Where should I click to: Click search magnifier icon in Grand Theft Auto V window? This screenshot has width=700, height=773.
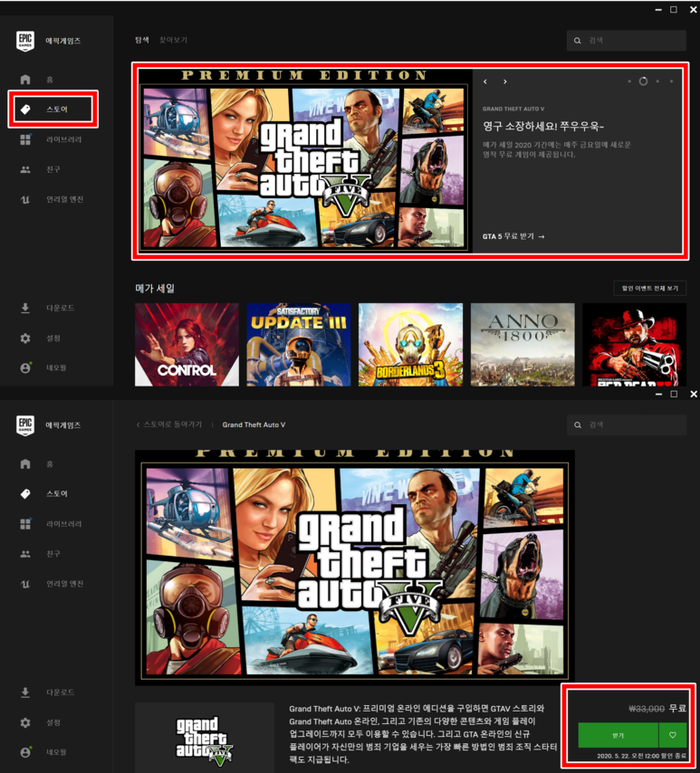(577, 425)
